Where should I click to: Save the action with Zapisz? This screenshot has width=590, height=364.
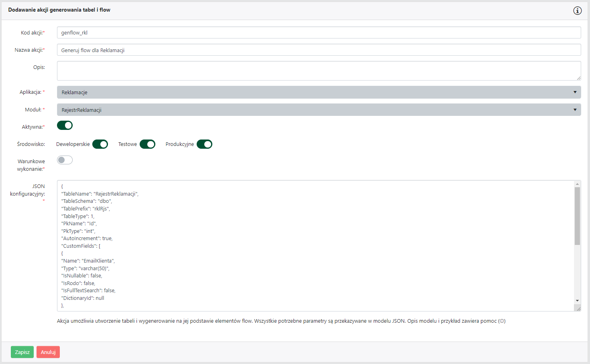22,352
